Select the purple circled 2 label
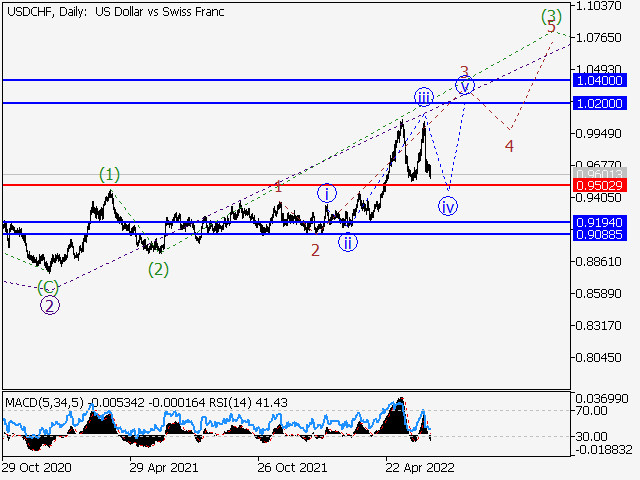The width and height of the screenshot is (640, 480). (50, 305)
